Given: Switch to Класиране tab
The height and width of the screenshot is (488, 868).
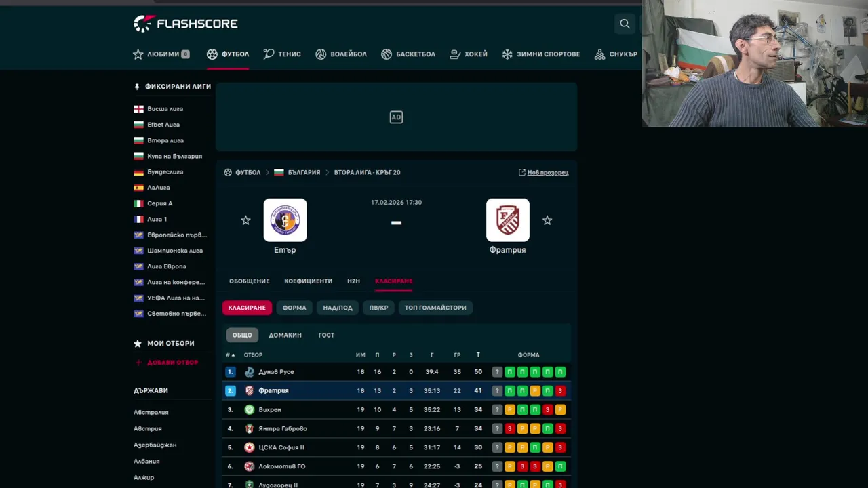Looking at the screenshot, I should point(393,281).
